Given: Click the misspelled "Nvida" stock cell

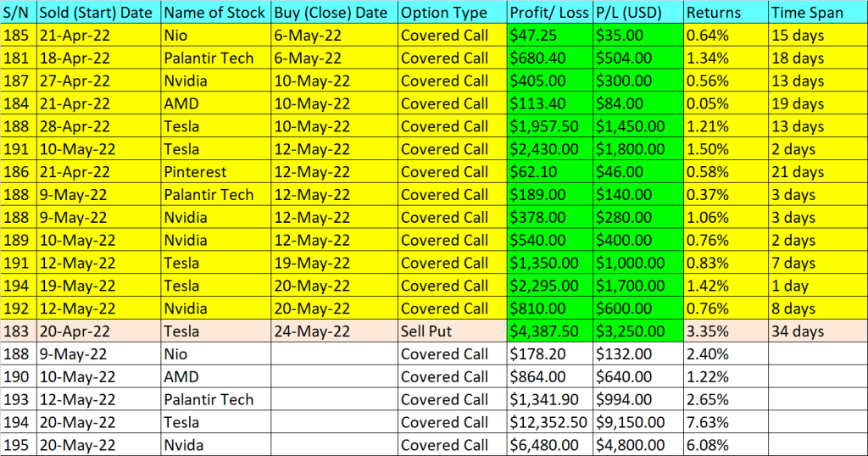Looking at the screenshot, I should [215, 445].
